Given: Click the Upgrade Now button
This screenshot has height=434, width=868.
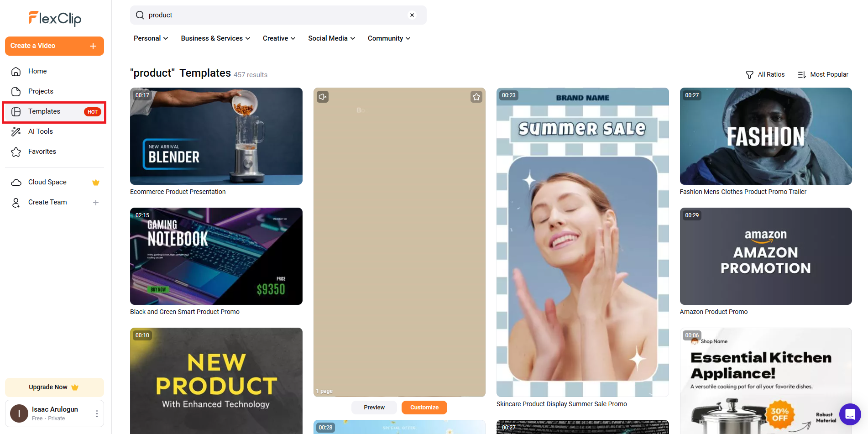Looking at the screenshot, I should tap(54, 387).
